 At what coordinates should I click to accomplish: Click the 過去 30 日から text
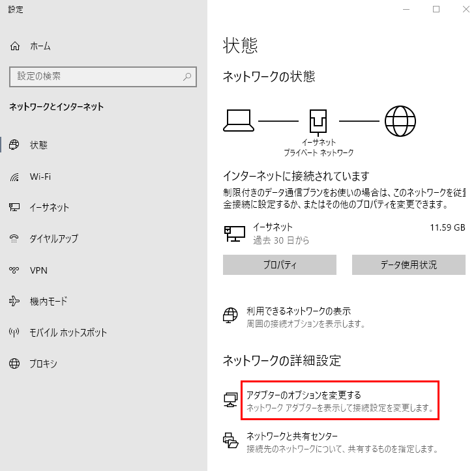pyautogui.click(x=281, y=240)
